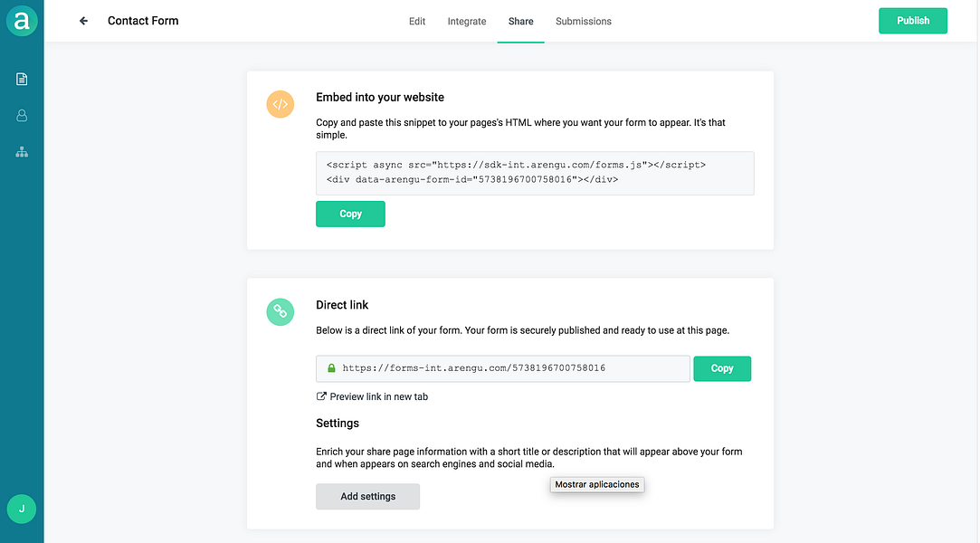Click the Settings heading
The width and height of the screenshot is (980, 543).
[x=338, y=423]
